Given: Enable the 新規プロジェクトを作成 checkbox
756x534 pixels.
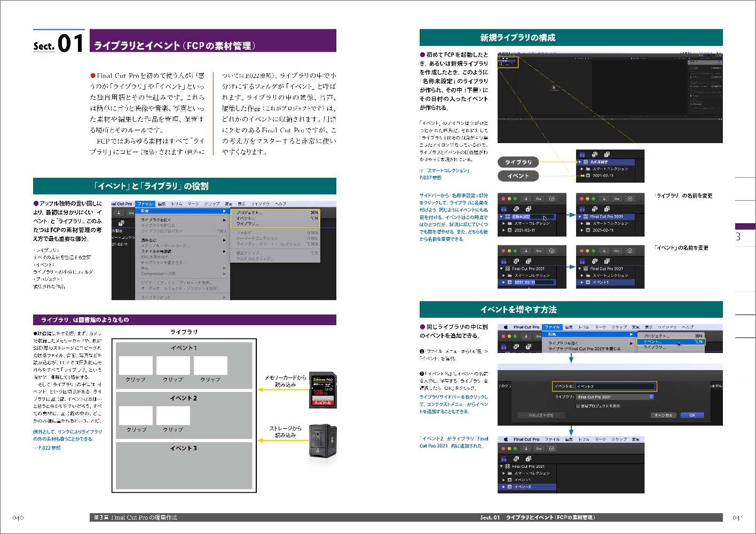Looking at the screenshot, I should [x=578, y=406].
